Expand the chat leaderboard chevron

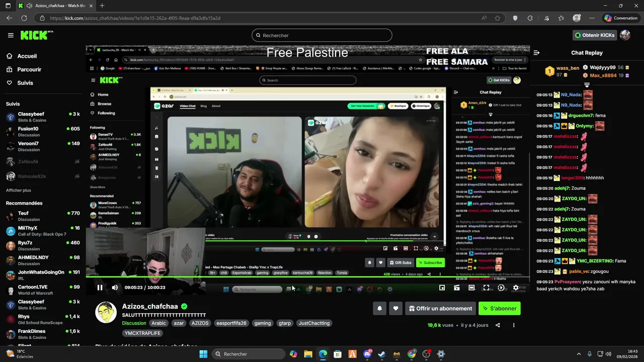tap(587, 85)
